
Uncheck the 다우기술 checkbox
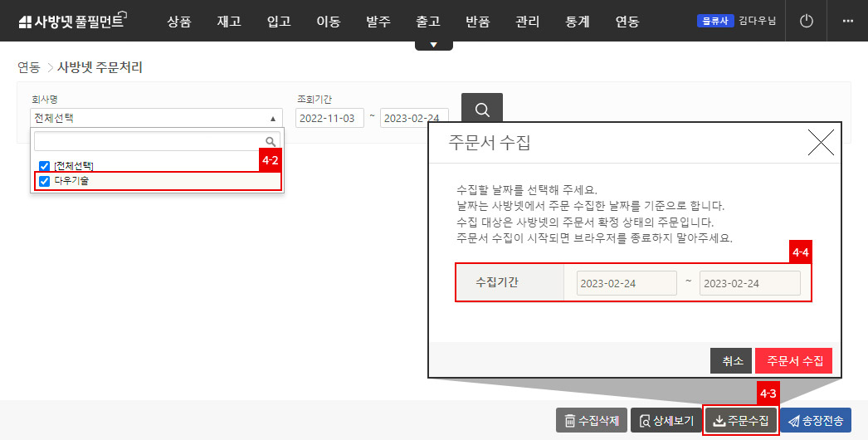(x=45, y=180)
